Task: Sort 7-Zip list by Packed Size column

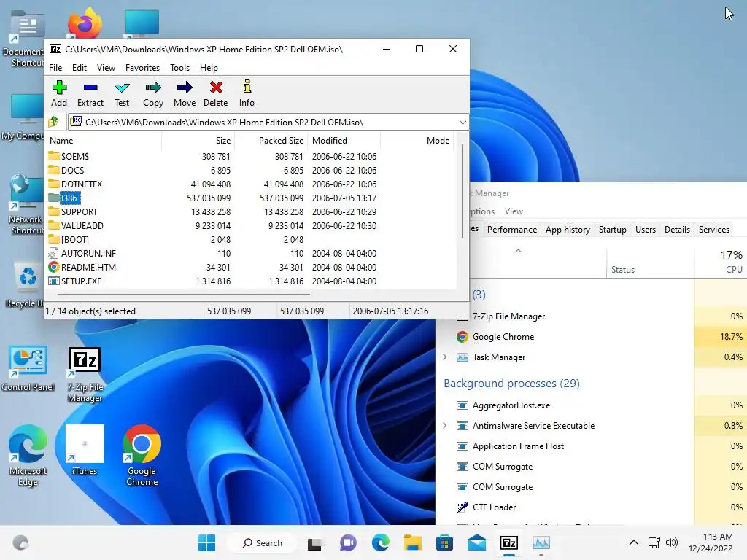Action: coord(271,141)
